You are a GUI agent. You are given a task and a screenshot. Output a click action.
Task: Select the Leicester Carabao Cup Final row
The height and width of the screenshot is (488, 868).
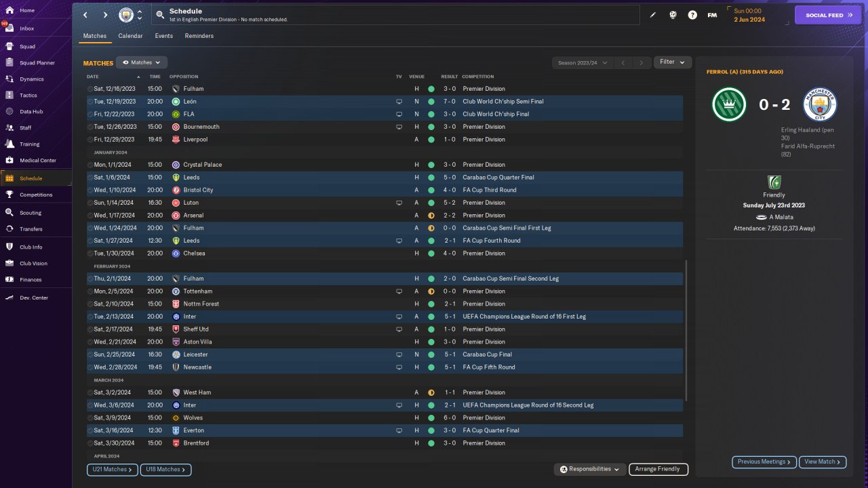(x=384, y=354)
